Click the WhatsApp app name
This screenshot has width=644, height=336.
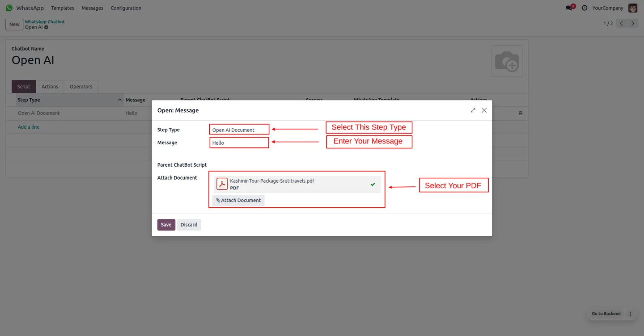coord(30,8)
